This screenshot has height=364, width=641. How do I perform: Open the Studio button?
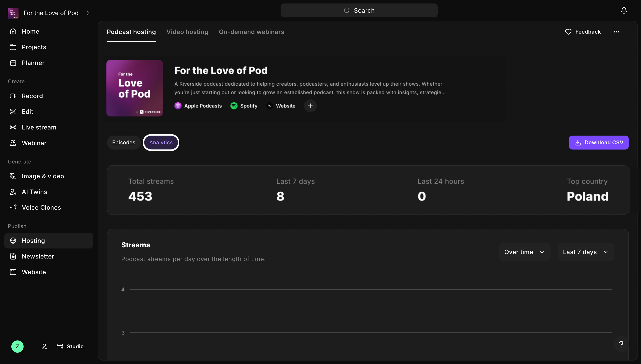click(70, 347)
